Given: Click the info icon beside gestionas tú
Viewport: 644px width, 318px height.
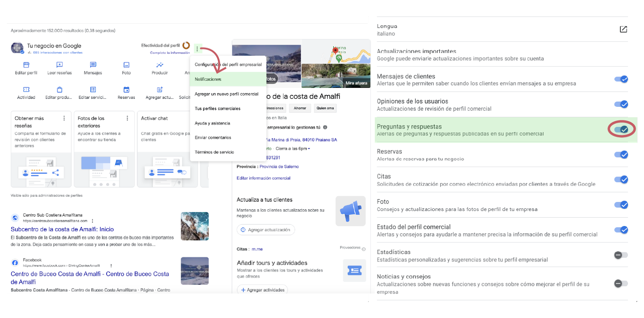Looking at the screenshot, I should pos(325,127).
